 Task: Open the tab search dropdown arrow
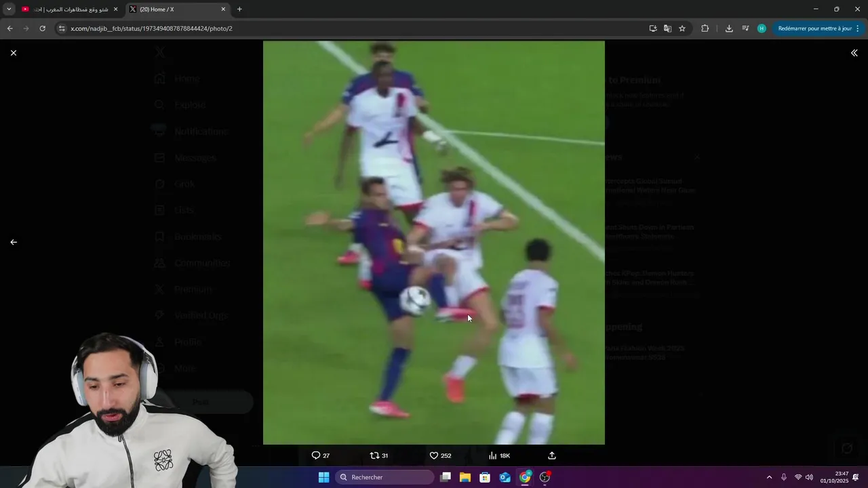coord(9,9)
